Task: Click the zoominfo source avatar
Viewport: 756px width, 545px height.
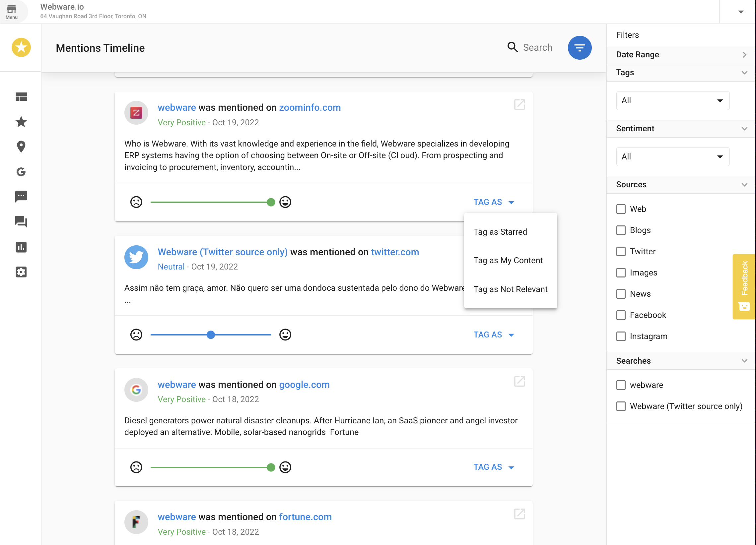Action: [x=136, y=113]
